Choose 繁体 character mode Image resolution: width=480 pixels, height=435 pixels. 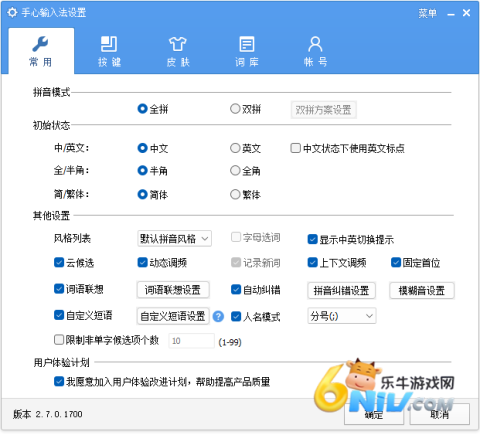(x=235, y=194)
